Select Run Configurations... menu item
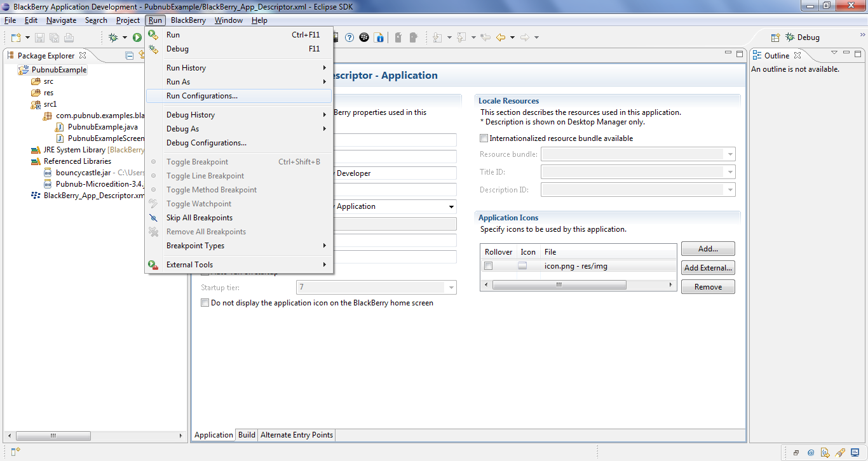The width and height of the screenshot is (868, 461). 238,96
